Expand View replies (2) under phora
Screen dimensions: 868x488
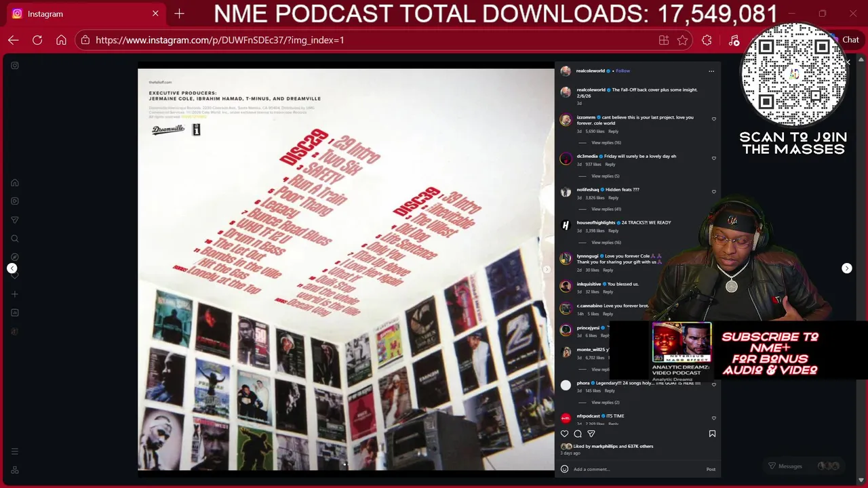(606, 403)
